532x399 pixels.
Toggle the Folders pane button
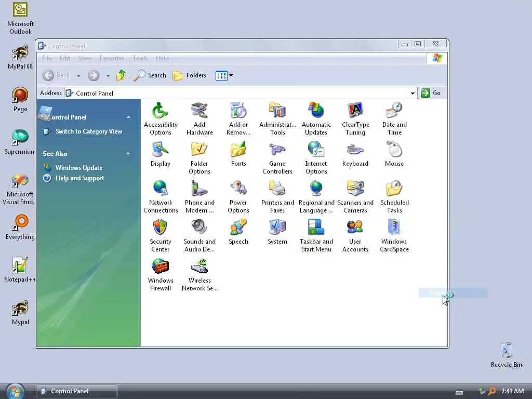coord(189,75)
